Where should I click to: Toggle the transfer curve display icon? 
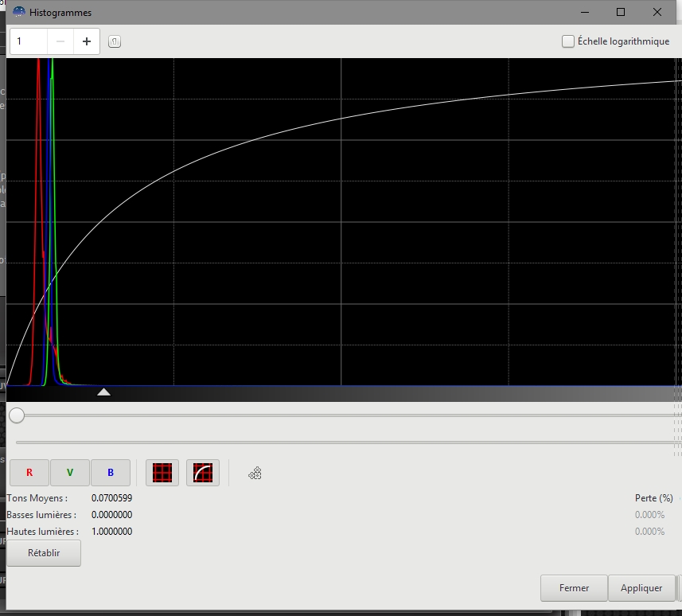[203, 473]
